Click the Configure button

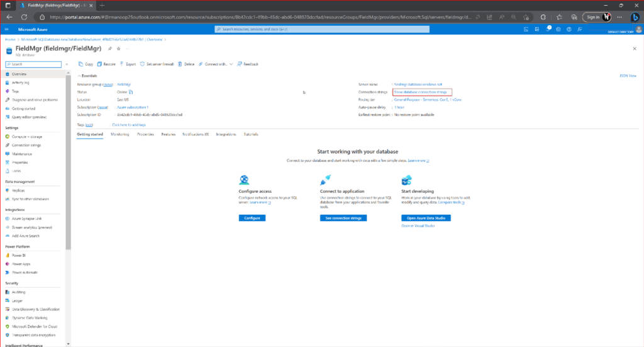pyautogui.click(x=252, y=218)
